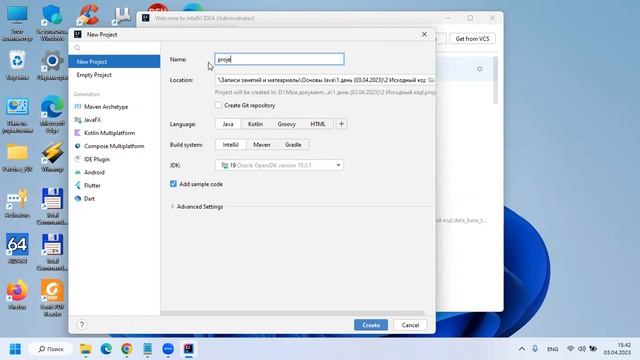The image size is (640, 360).
Task: Enable Create Git repository checkbox
Action: pos(218,105)
